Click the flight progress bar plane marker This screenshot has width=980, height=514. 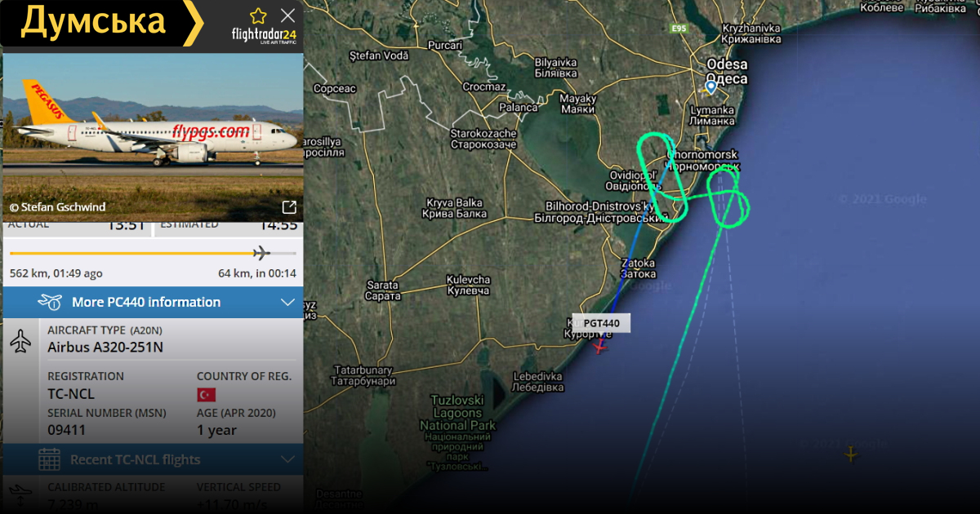(261, 252)
